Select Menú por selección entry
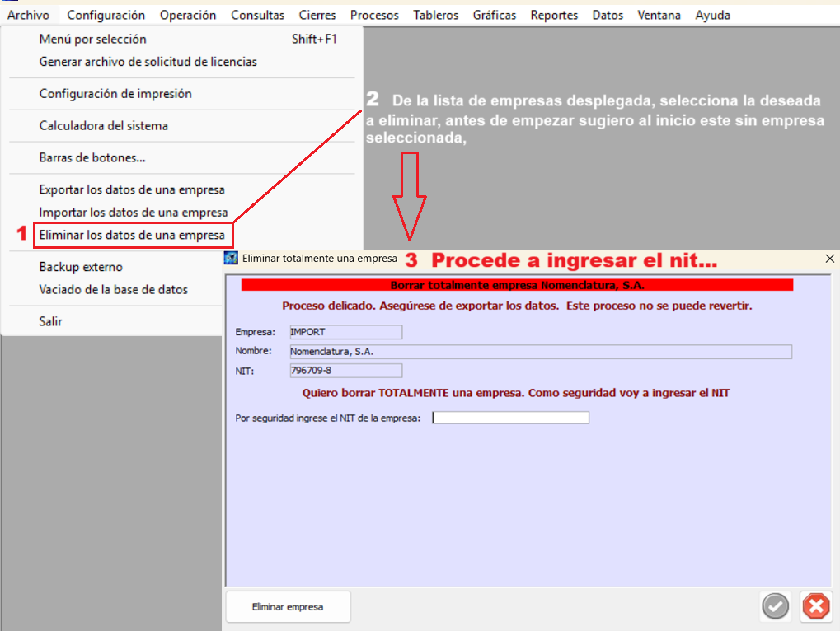The image size is (840, 631). (x=92, y=39)
